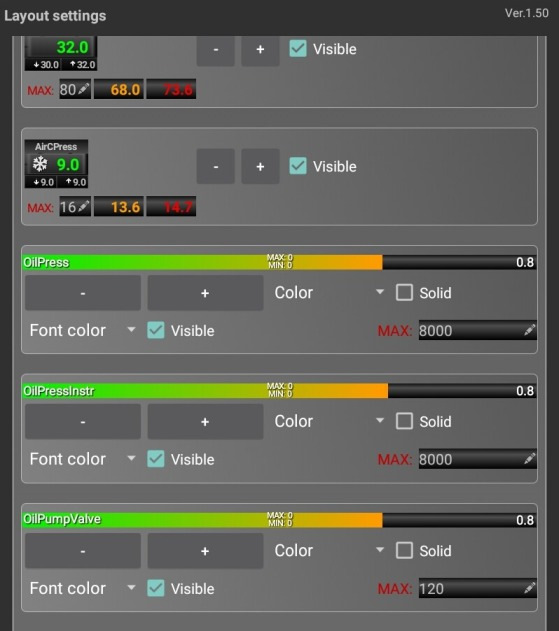Click the minus button under OilPress bar
559x631 pixels.
coord(83,293)
